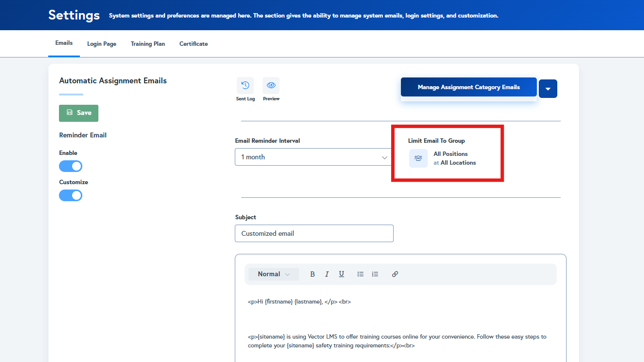Image resolution: width=644 pixels, height=362 pixels.
Task: Click the green Save button
Action: (x=78, y=113)
